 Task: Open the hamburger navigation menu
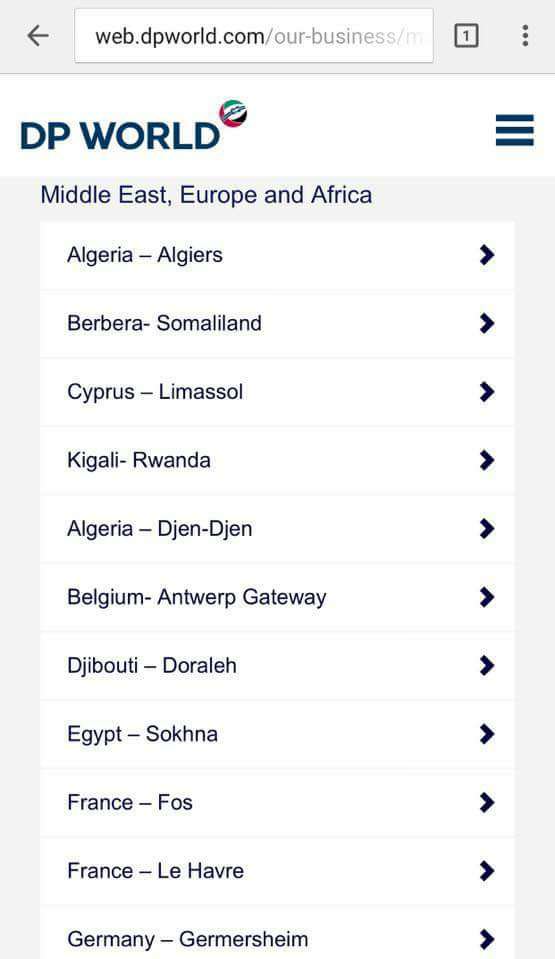click(515, 130)
